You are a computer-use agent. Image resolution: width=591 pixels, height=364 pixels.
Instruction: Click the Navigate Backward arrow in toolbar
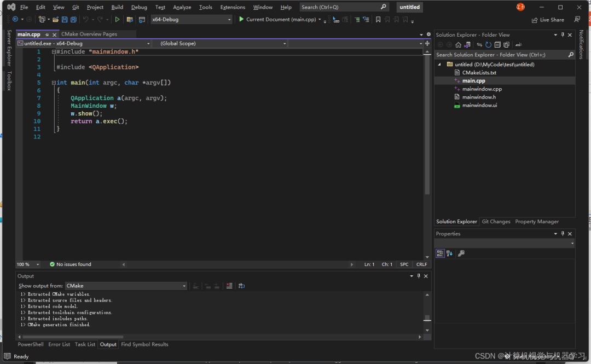pyautogui.click(x=15, y=19)
